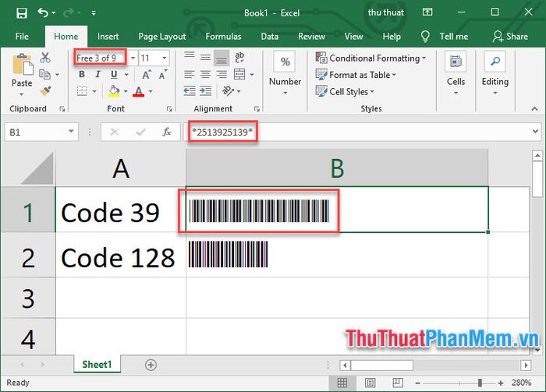This screenshot has height=392, width=546.
Task: Click the Share button
Action: (x=510, y=37)
